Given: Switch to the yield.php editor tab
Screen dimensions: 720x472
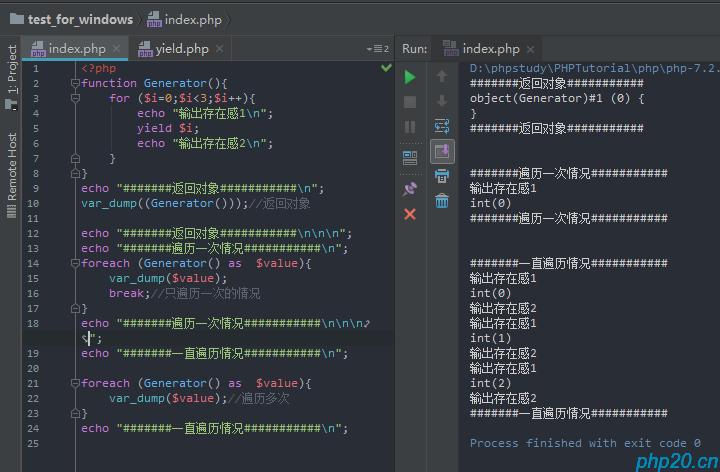Looking at the screenshot, I should [180, 49].
